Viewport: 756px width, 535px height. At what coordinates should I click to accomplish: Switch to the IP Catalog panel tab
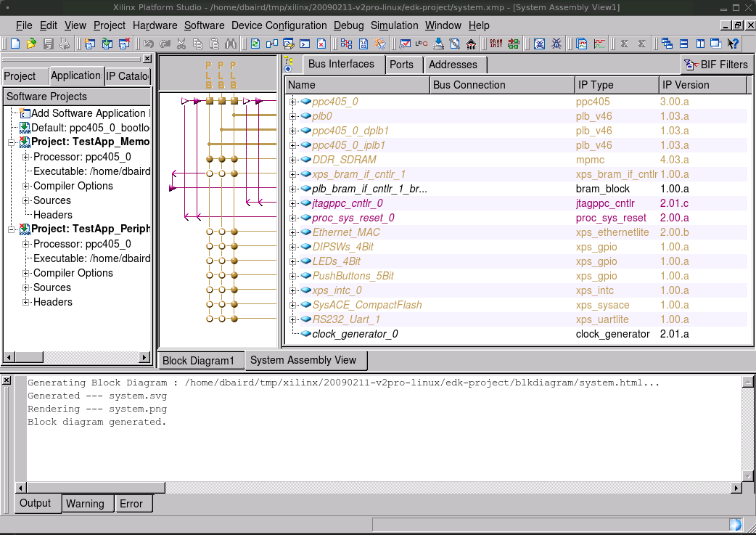click(x=128, y=76)
